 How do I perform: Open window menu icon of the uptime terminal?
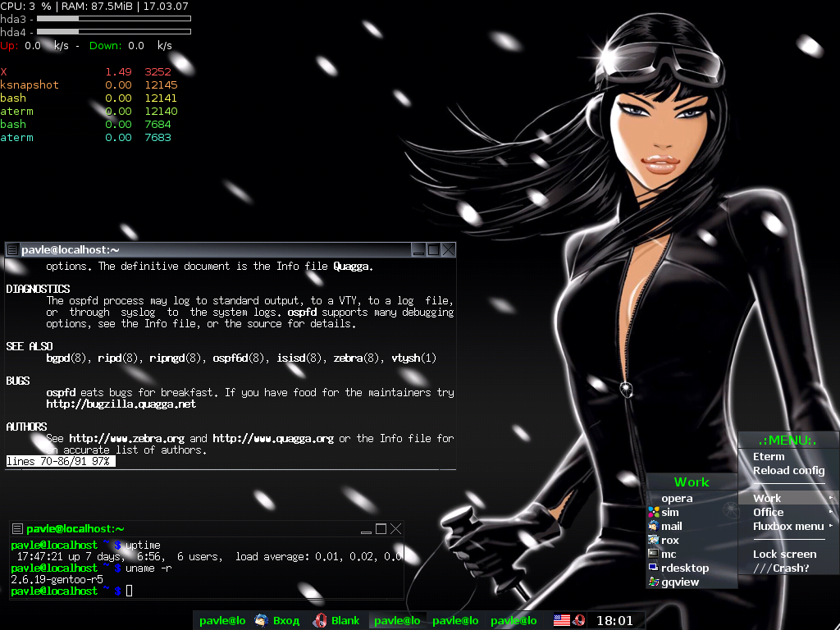(18, 529)
